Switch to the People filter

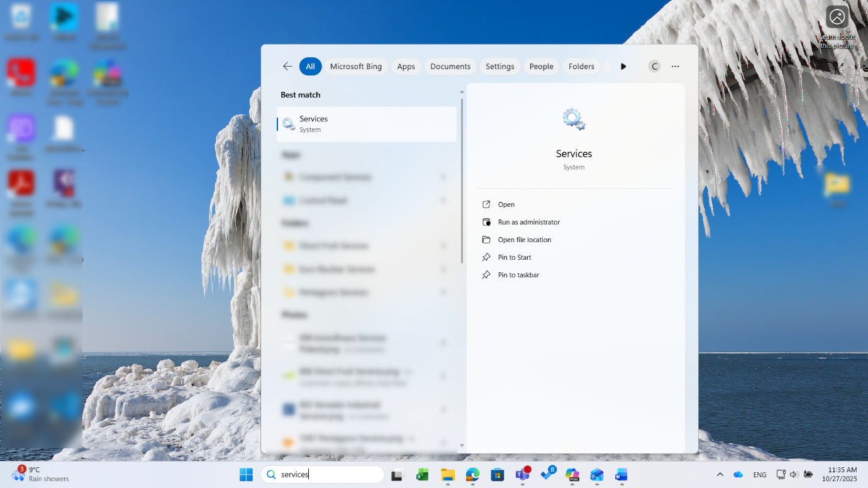pos(542,66)
